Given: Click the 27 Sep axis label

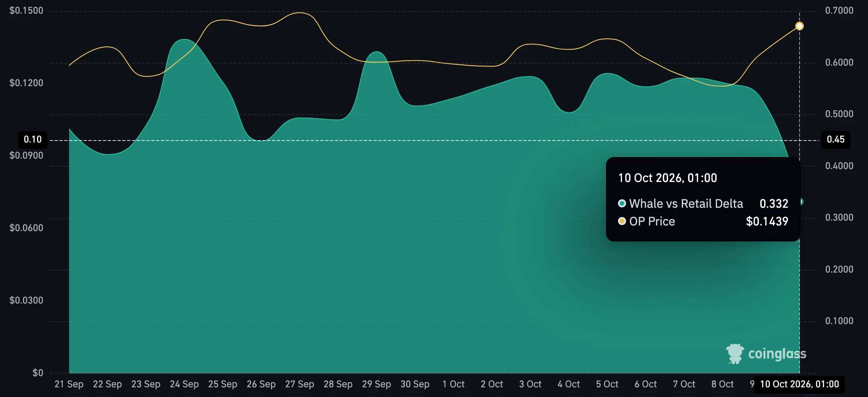Looking at the screenshot, I should click(x=300, y=384).
